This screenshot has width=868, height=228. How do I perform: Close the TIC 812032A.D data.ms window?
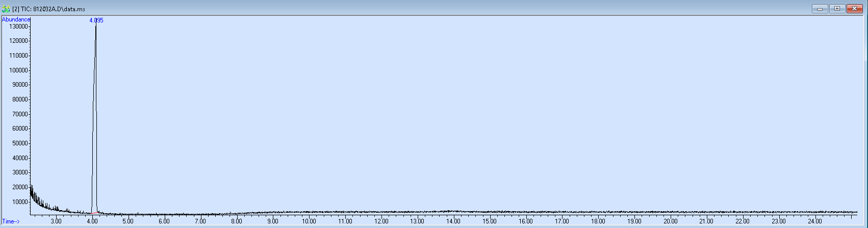pyautogui.click(x=854, y=8)
